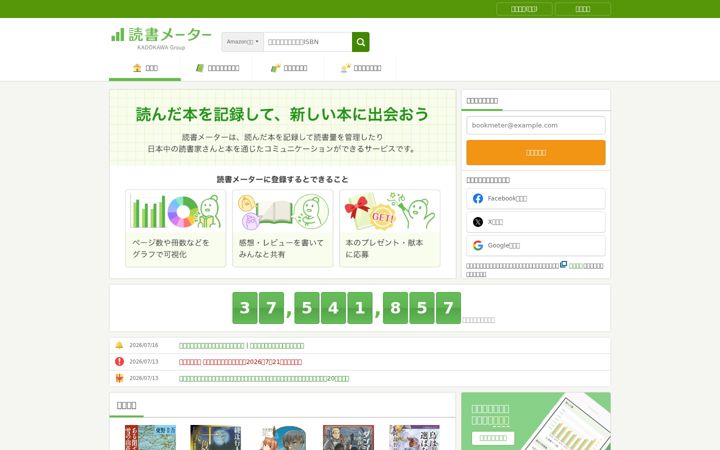Open the bell icon news link dated 2026/07/16
This screenshot has width=720, height=450.
pos(242,346)
